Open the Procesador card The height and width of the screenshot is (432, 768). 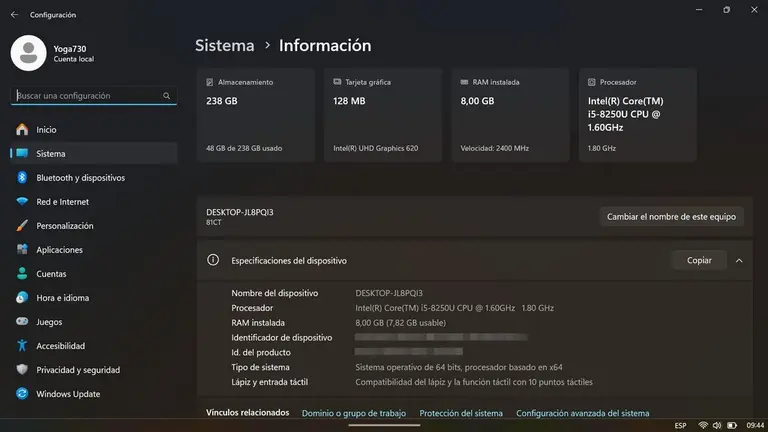(x=638, y=115)
